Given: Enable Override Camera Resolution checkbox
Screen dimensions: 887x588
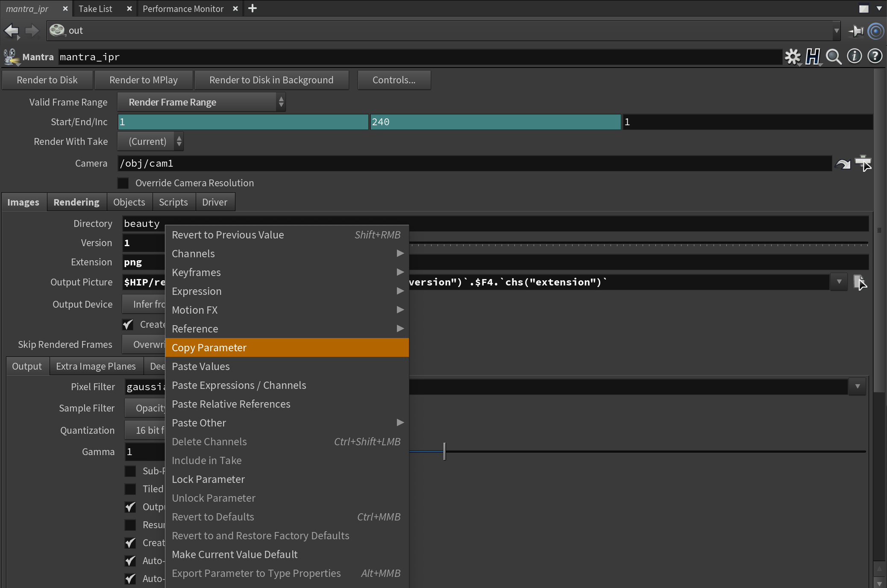Looking at the screenshot, I should pyautogui.click(x=123, y=183).
